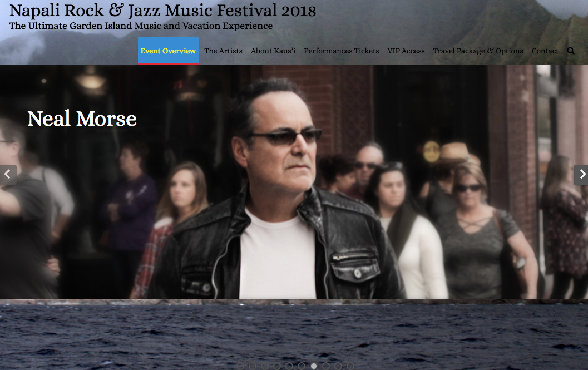
Task: Select the first slider pagination dot
Action: click(x=240, y=366)
